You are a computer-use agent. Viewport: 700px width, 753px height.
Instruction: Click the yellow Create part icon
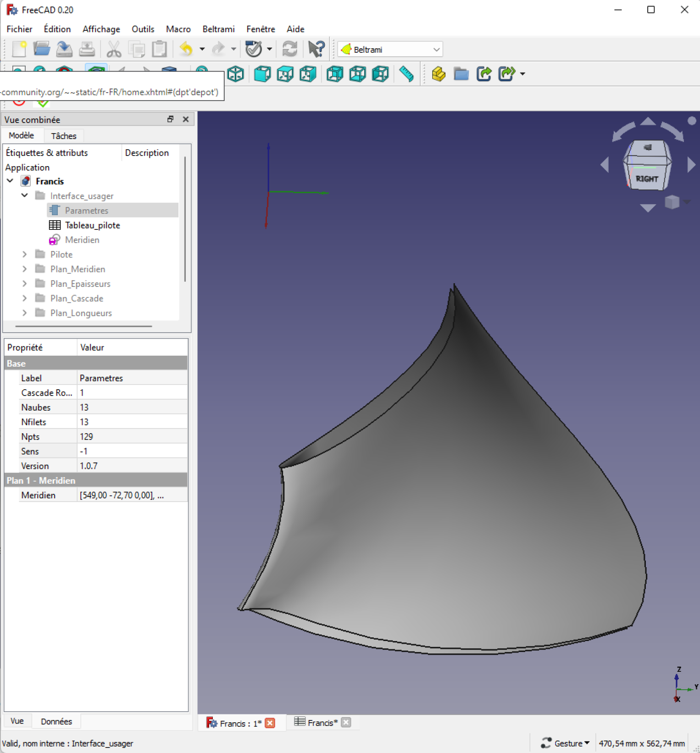(439, 74)
